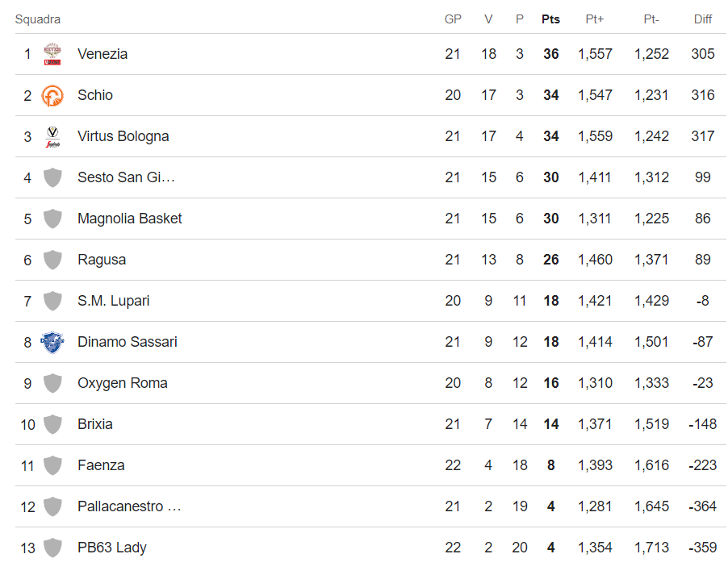Click the Brixia team name
Image resolution: width=728 pixels, height=579 pixels.
95,424
